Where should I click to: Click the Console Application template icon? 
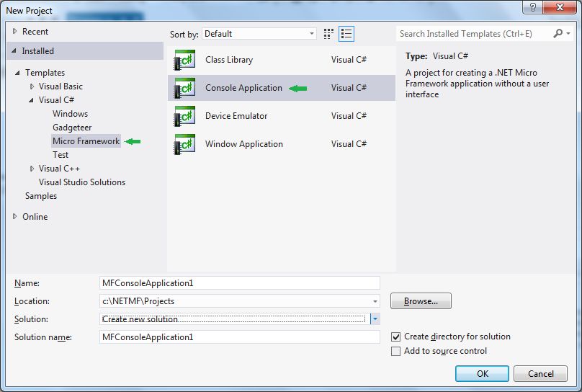(x=184, y=88)
